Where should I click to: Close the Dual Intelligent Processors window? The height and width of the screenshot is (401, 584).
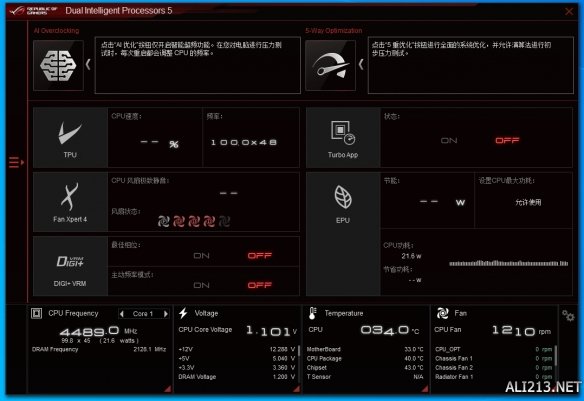point(569,12)
